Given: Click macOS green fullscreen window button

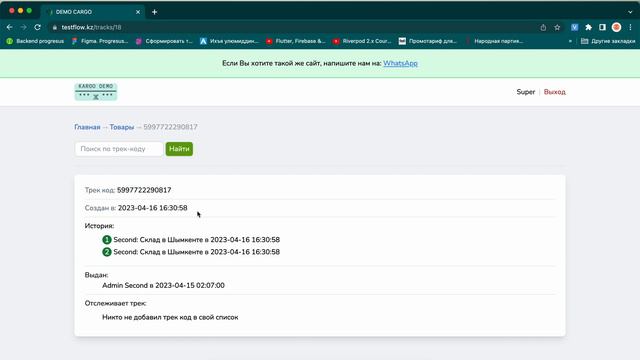Looking at the screenshot, I should [x=29, y=11].
